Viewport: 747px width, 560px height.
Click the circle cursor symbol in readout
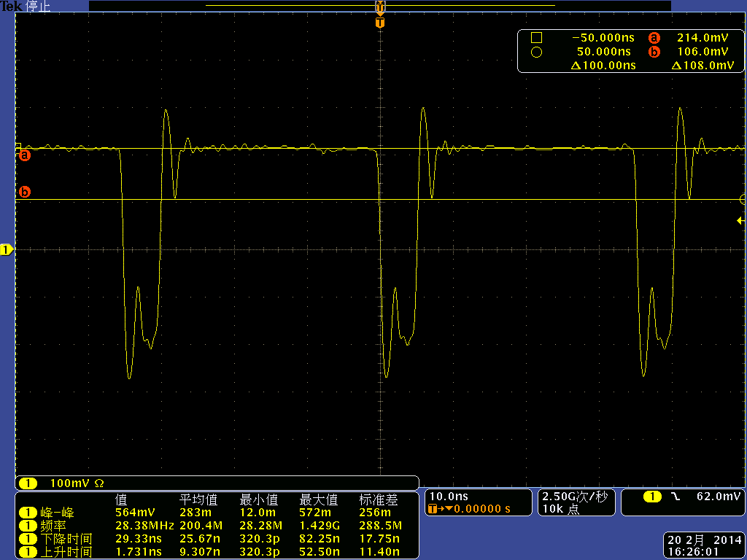coord(536,52)
